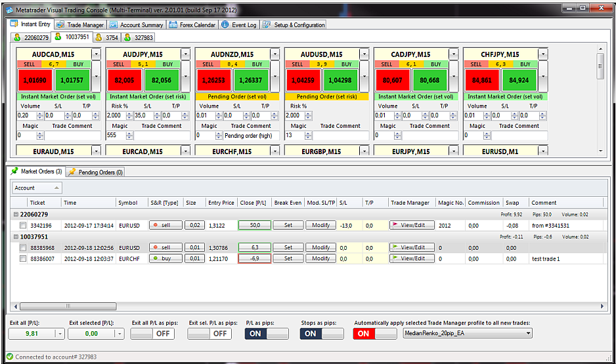The image size is (616, 364).
Task: Check the box for ticket 88385968
Action: [23, 248]
